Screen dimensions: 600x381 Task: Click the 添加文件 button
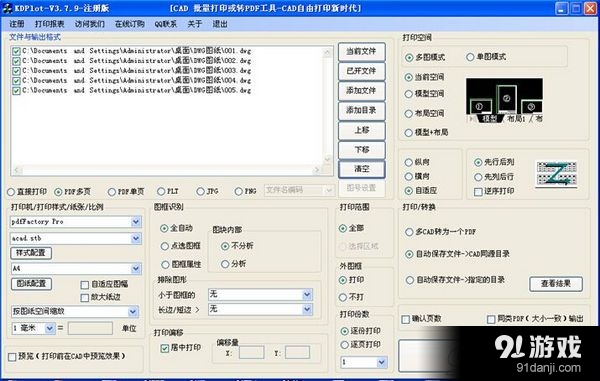click(x=362, y=91)
